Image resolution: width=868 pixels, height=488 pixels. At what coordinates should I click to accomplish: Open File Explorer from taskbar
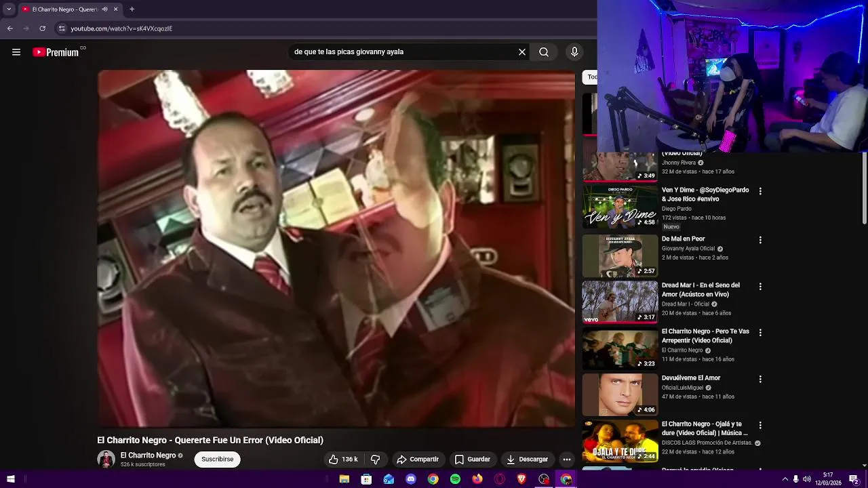click(x=344, y=479)
